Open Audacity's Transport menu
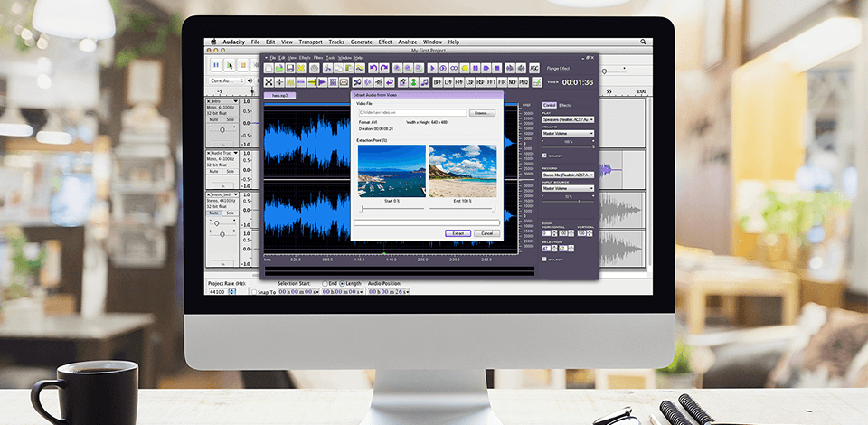This screenshot has height=425, width=868. 310,42
